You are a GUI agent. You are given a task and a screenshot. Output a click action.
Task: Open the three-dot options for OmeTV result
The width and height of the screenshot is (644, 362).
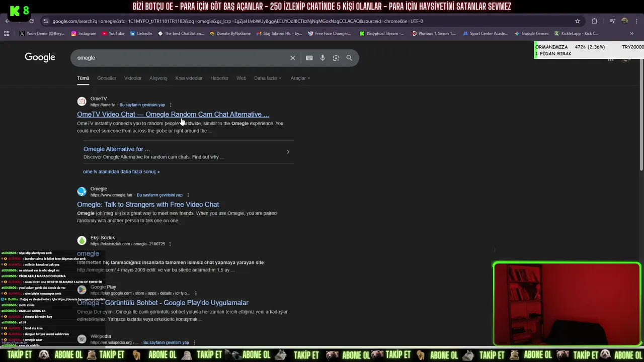pos(171,105)
